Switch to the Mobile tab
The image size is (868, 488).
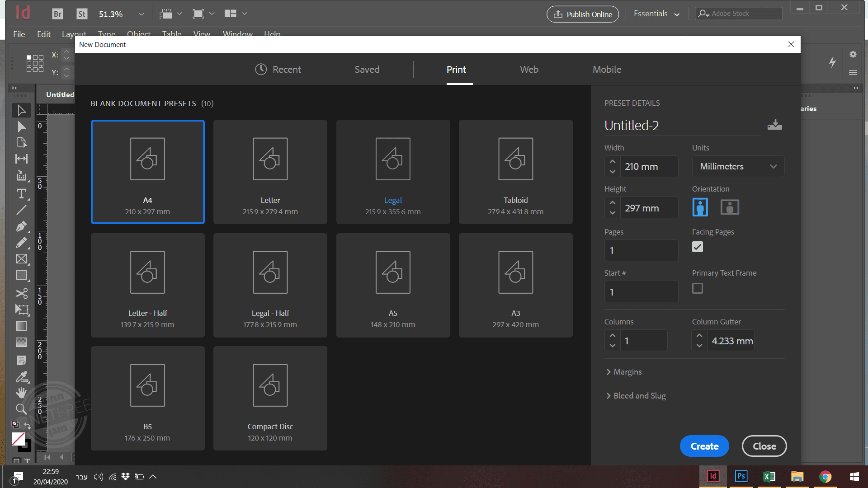pos(607,70)
